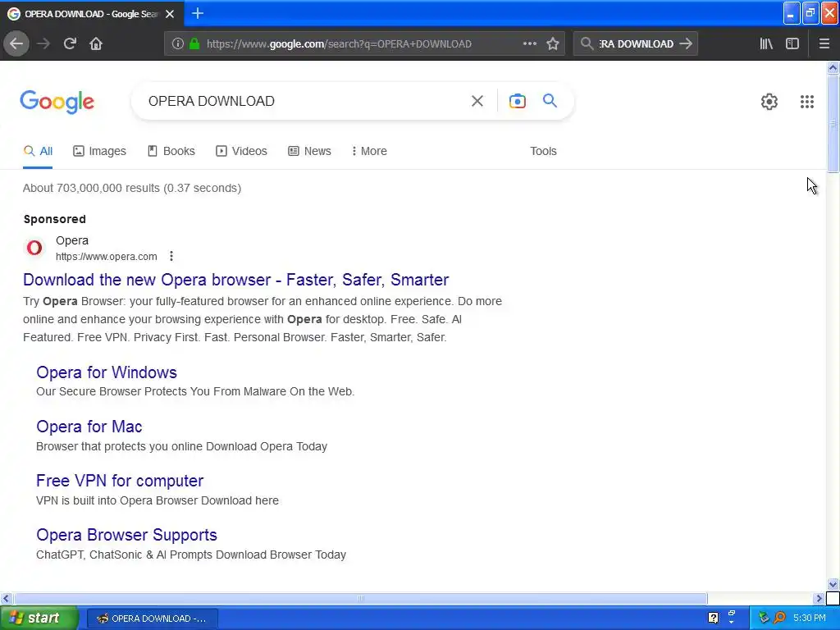Screen dimensions: 840x630
Task: Click the vertical scrollbar thumb
Action: click(833, 124)
